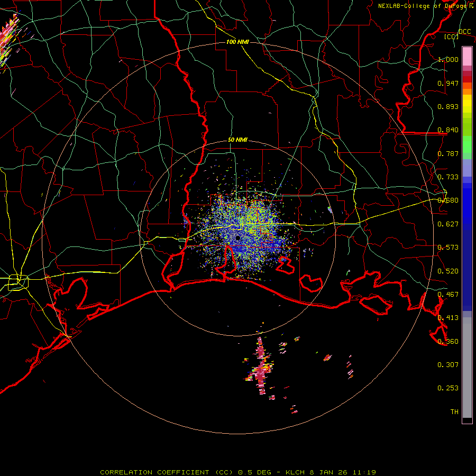Image resolution: width=476 pixels, height=476 pixels.
Task: Click the multicolor echo cluster in the top-left corner
Action: 9,40
